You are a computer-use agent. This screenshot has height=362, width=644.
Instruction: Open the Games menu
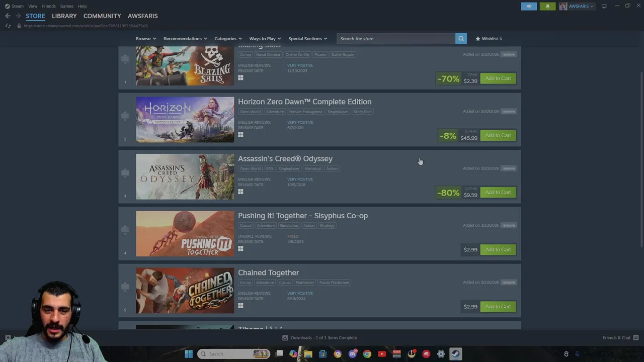66,6
